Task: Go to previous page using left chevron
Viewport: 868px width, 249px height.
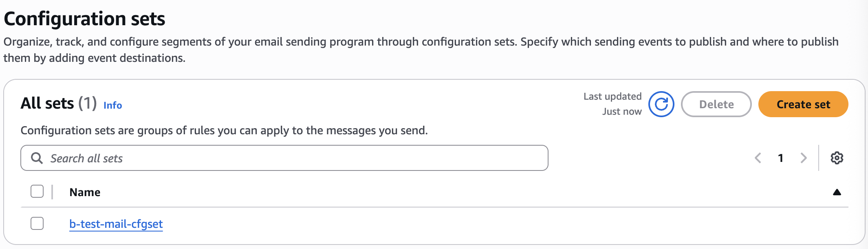Action: click(758, 158)
